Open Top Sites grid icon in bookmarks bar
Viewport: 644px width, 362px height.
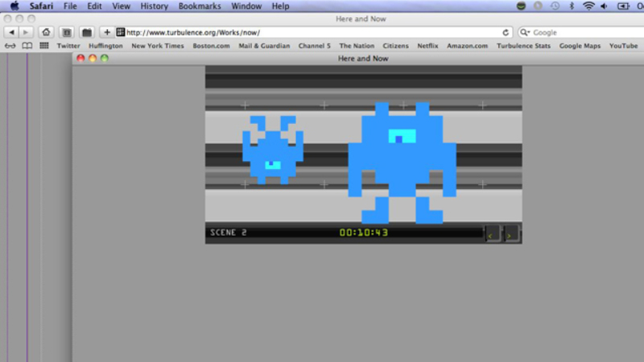44,46
